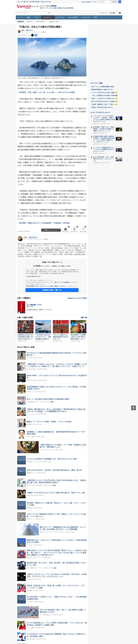
Task: Click the ヘルプ link at the top
Action: (x=94, y=2)
